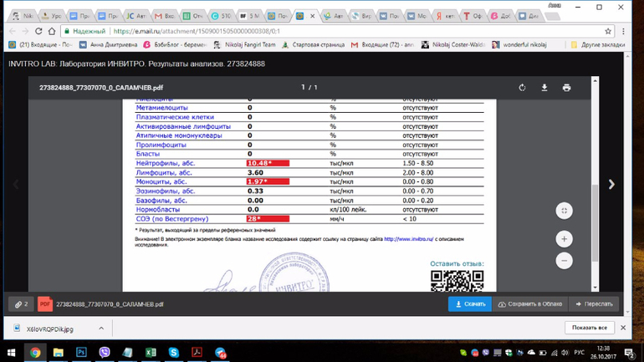Zoom out with the minus button
The height and width of the screenshot is (362, 644).
tap(564, 261)
